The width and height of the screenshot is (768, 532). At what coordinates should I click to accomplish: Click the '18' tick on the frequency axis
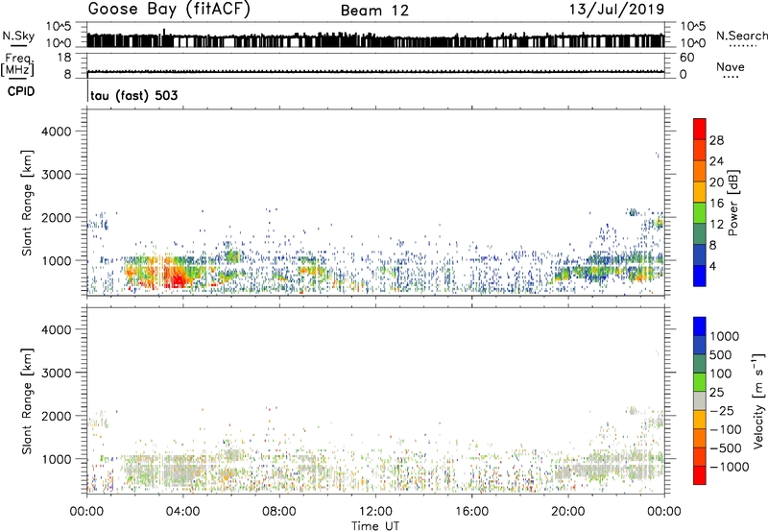(64, 58)
